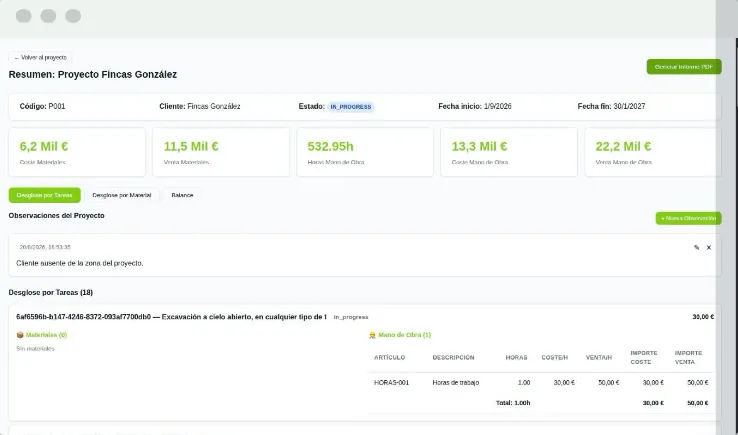Screen dimensions: 738x435
Task: Edit the observation with the pencil icon
Action: [x=697, y=248]
